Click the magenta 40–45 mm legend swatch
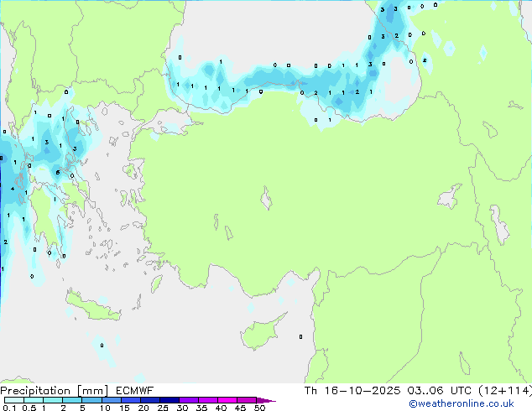The height and width of the screenshot is (411, 532). coord(227,400)
